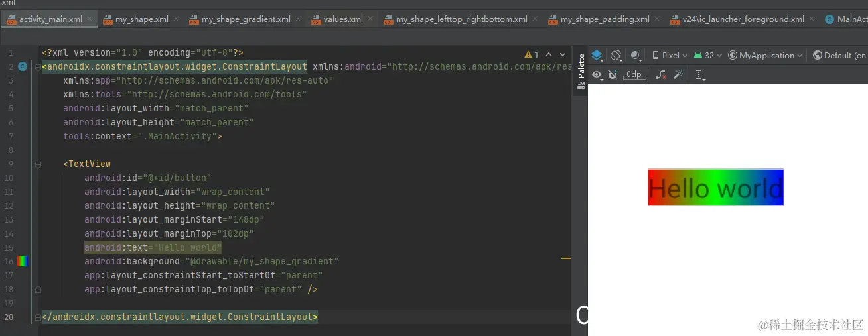Change preview orientation with the rotate icon

coord(616,56)
